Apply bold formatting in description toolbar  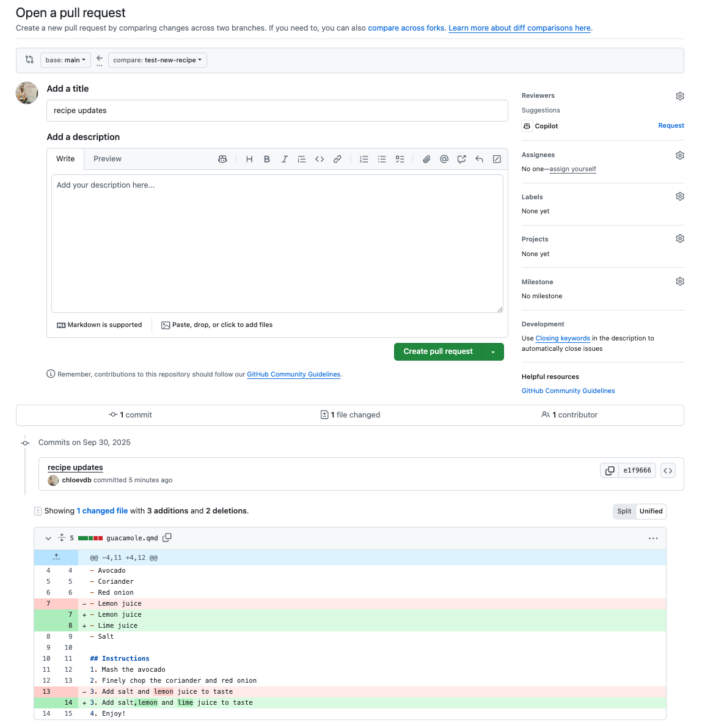267,159
